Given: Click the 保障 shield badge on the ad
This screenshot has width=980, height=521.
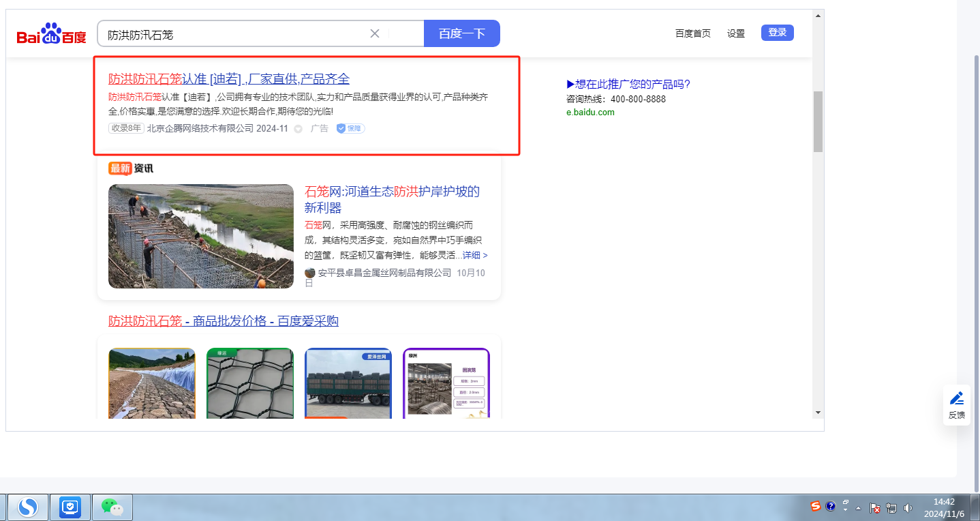Looking at the screenshot, I should [x=350, y=128].
